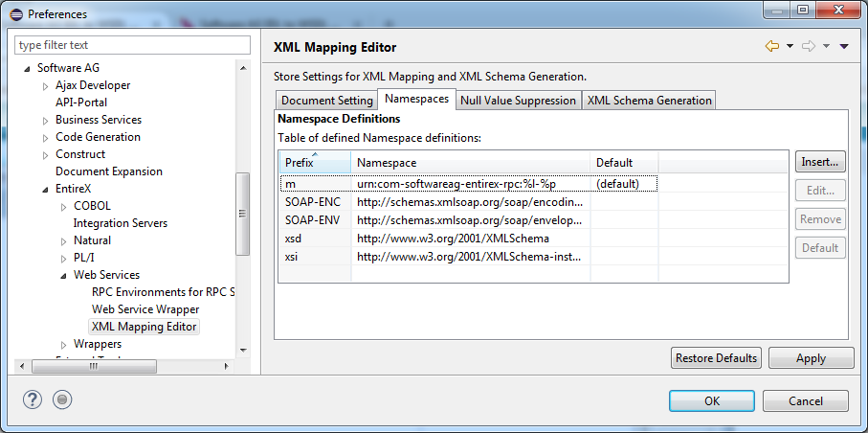The width and height of the screenshot is (868, 433).
Task: Select the Namespaces tab
Action: point(417,99)
